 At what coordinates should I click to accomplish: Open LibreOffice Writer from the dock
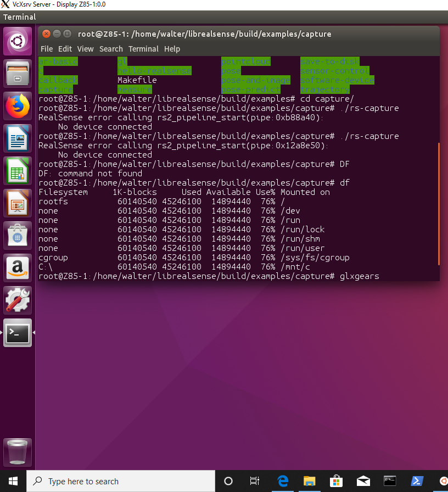17,138
